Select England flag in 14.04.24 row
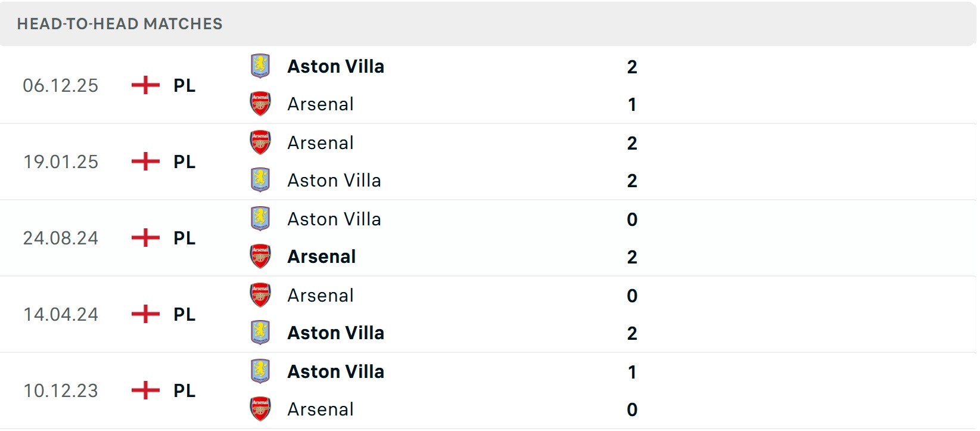This screenshot has height=431, width=980. click(x=145, y=314)
